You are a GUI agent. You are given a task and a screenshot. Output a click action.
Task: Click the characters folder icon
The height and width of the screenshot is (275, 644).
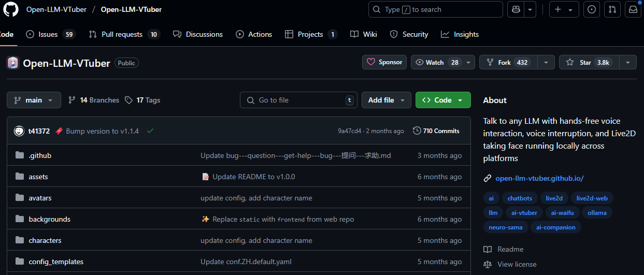pos(20,240)
